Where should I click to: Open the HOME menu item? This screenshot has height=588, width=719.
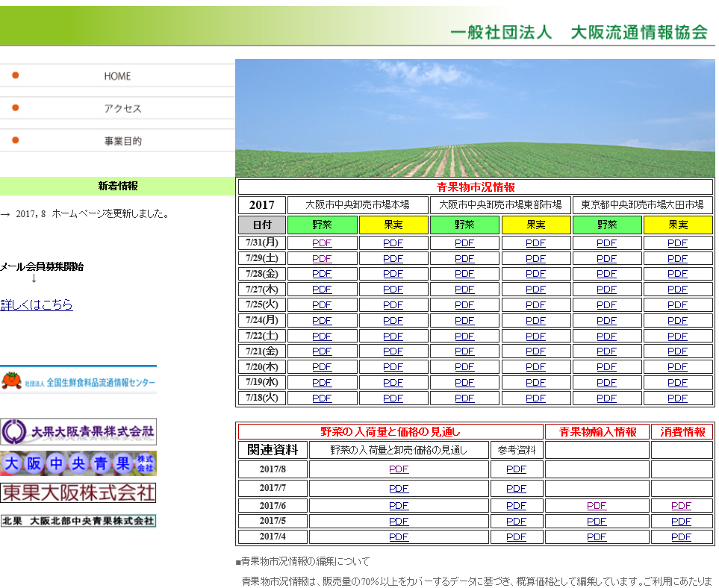(x=117, y=76)
